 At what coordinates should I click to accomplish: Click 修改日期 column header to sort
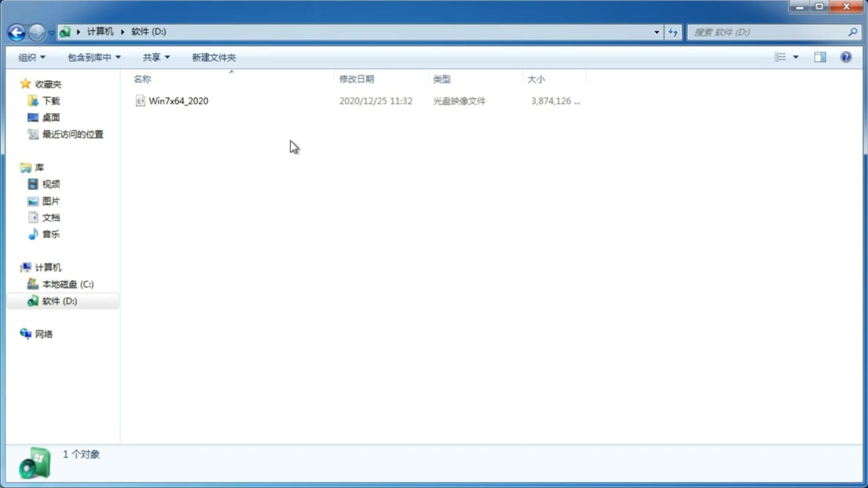click(x=356, y=79)
